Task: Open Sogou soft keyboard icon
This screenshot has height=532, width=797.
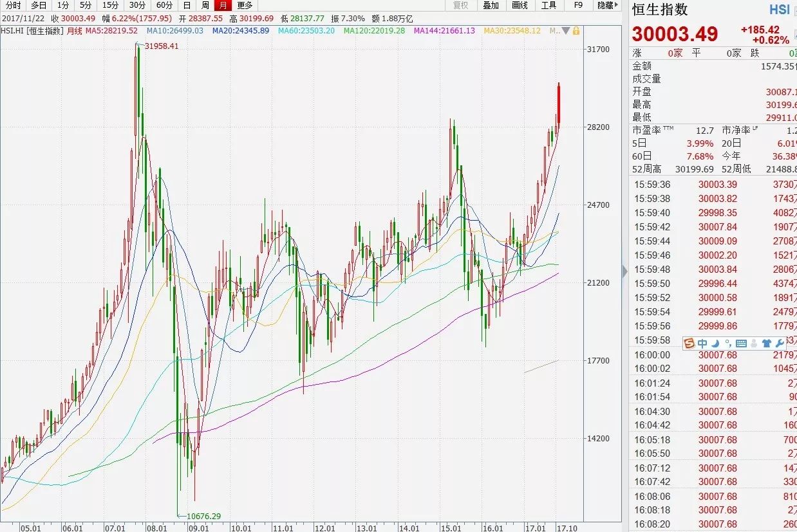Action: coord(740,343)
